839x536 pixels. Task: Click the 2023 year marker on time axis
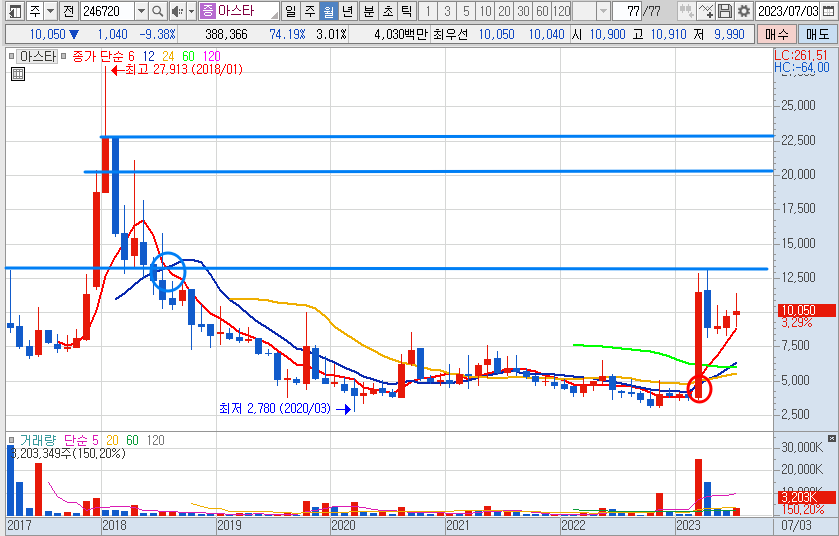pos(688,525)
